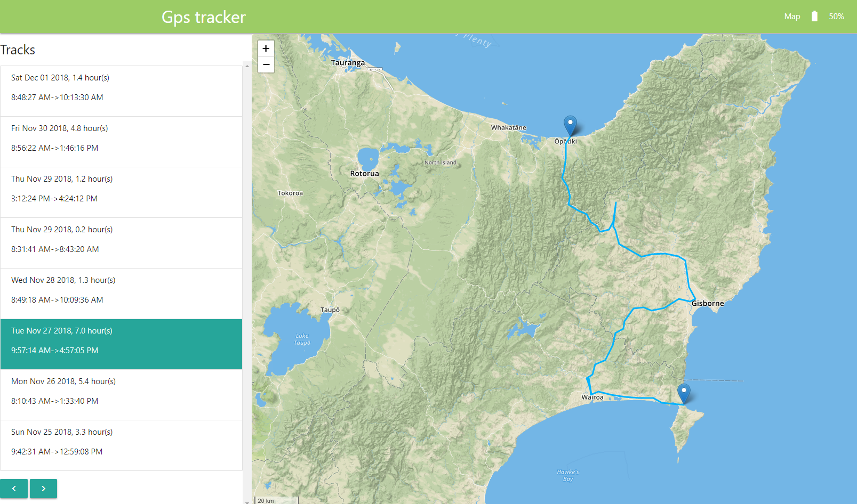Click the map marker near Wairoa coast
857x504 pixels.
pos(684,394)
